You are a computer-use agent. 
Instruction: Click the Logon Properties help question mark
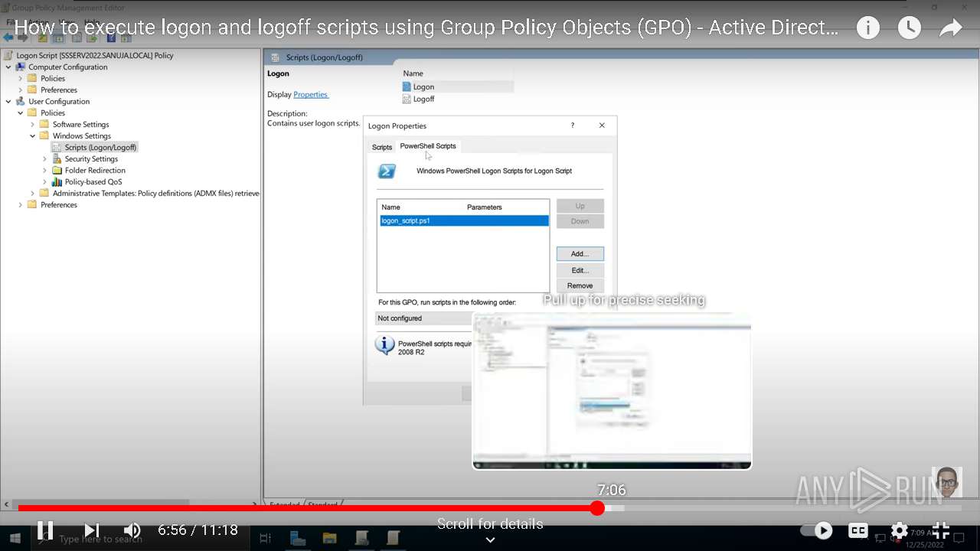pyautogui.click(x=572, y=126)
